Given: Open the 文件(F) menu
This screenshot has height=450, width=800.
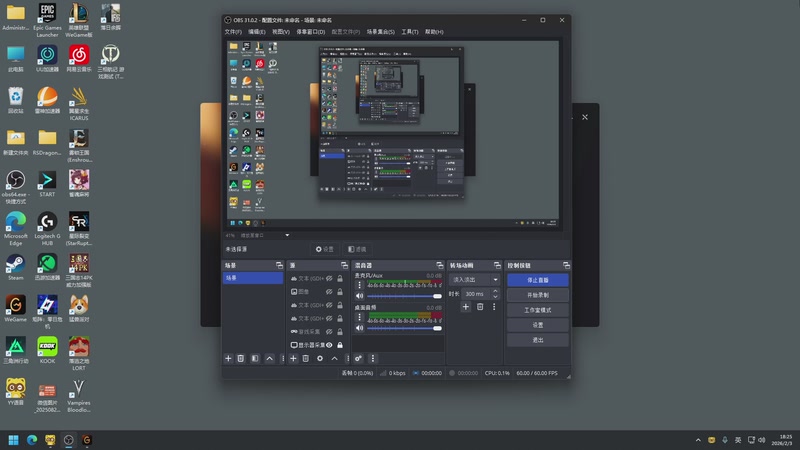Looking at the screenshot, I should tap(233, 32).
